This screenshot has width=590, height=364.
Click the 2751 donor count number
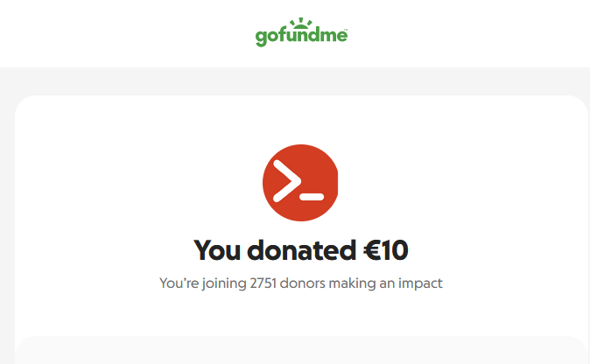[x=263, y=283]
